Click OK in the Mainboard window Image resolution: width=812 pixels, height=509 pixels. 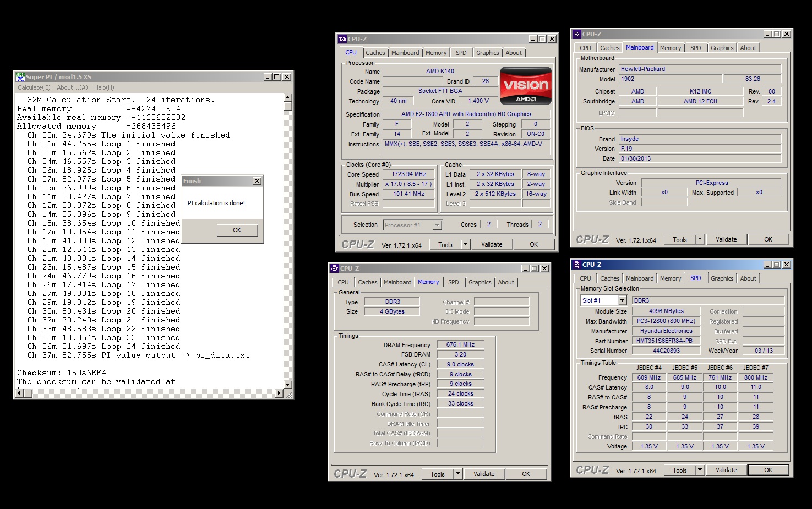[x=769, y=239]
